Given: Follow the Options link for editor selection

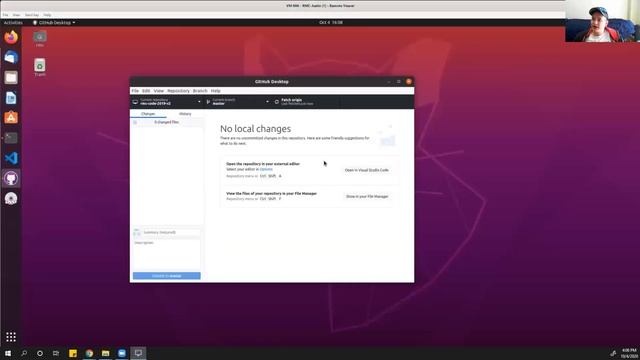Looking at the screenshot, I should point(266,169).
